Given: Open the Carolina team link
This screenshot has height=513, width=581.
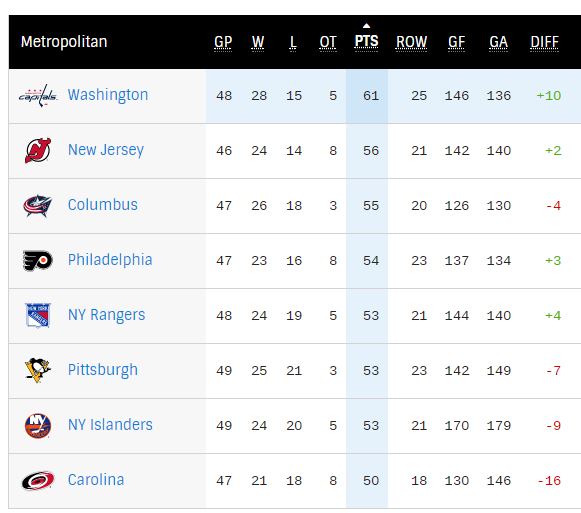Looking at the screenshot, I should click(x=96, y=480).
